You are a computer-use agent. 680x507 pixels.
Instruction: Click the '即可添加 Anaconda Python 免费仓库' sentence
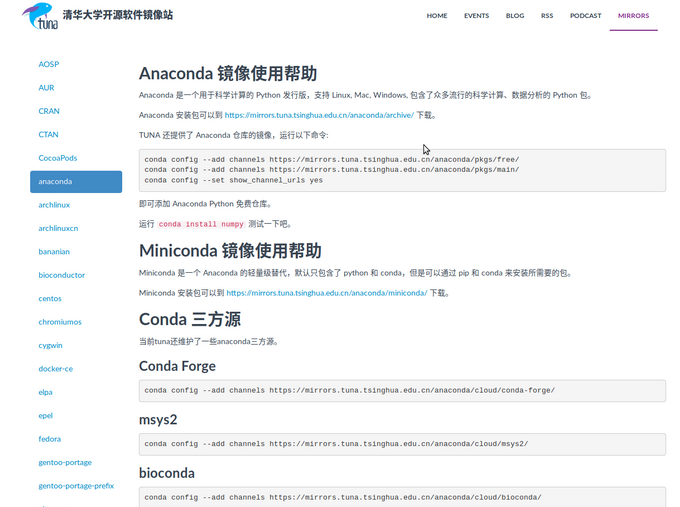click(205, 204)
